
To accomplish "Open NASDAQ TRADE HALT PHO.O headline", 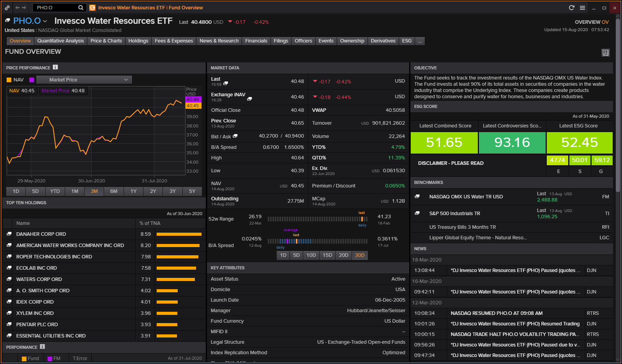I will click(515, 334).
